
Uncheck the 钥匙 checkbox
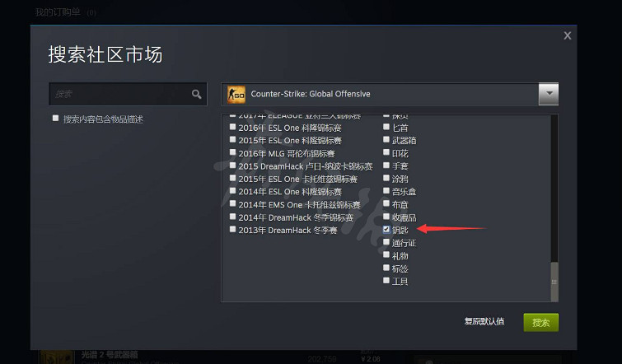pyautogui.click(x=386, y=229)
